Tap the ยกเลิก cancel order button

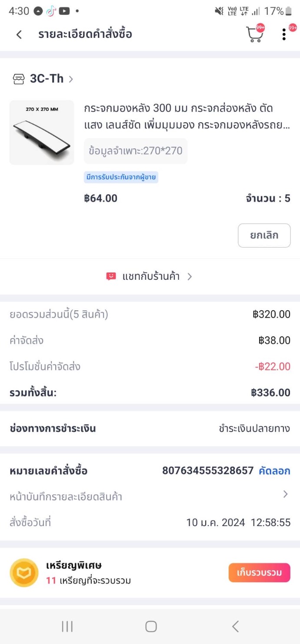click(x=264, y=235)
